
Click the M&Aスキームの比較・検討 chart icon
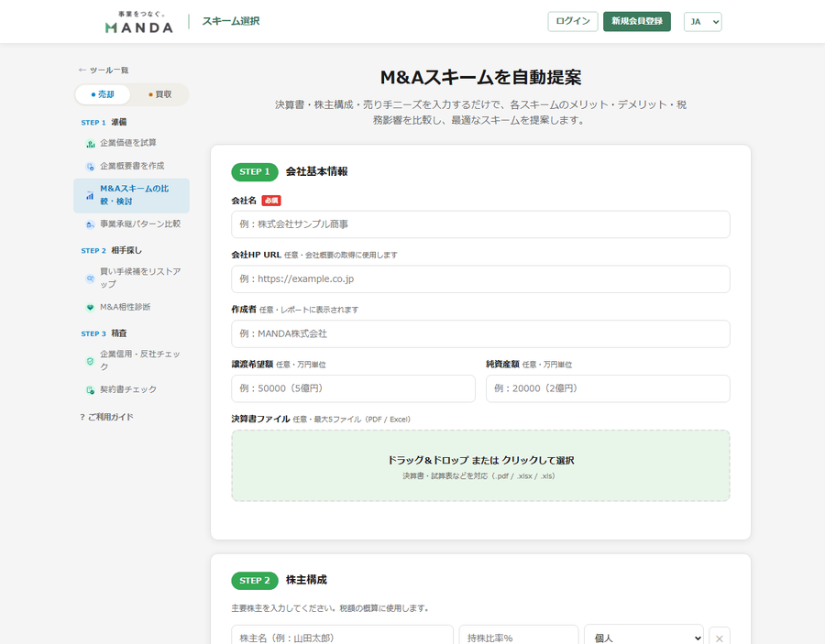pos(90,195)
